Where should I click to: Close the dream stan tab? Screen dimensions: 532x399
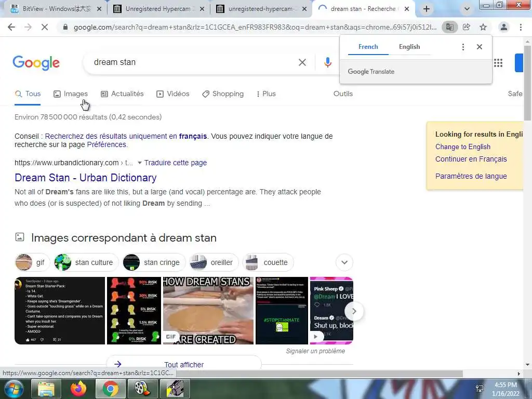pyautogui.click(x=407, y=9)
